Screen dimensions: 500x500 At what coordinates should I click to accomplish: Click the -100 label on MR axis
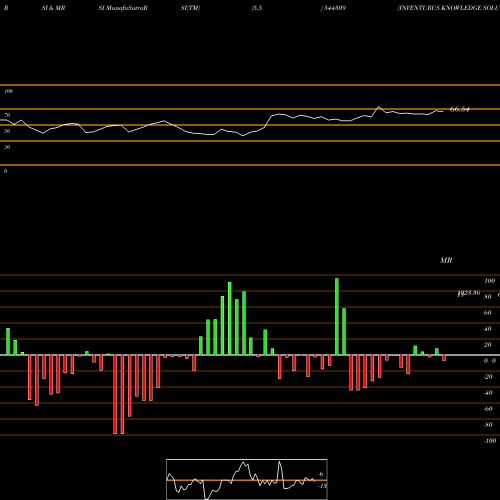[489, 441]
